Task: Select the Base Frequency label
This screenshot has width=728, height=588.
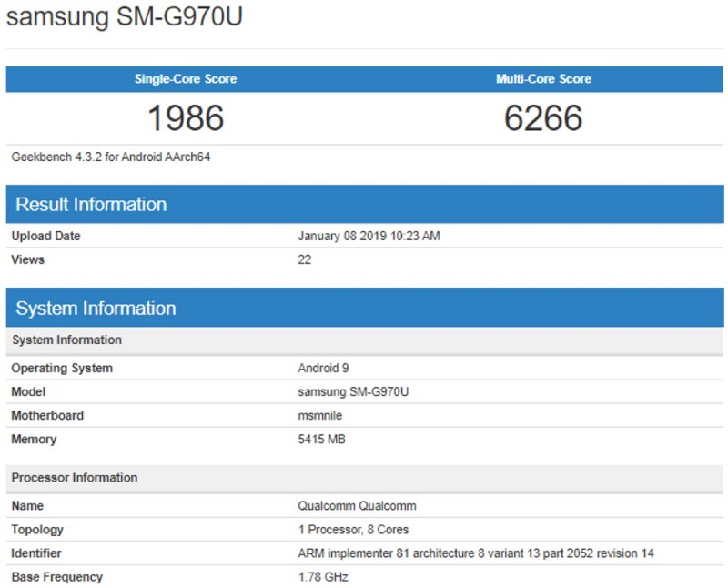Action: tap(57, 577)
